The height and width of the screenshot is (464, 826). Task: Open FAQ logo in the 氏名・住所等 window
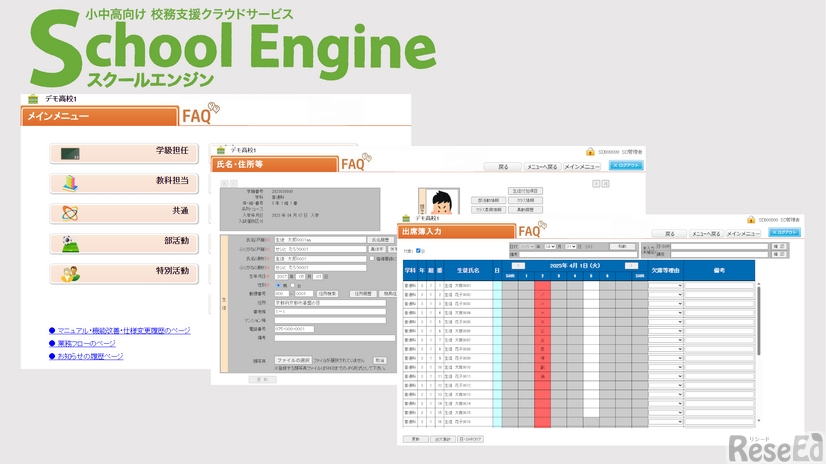(356, 163)
